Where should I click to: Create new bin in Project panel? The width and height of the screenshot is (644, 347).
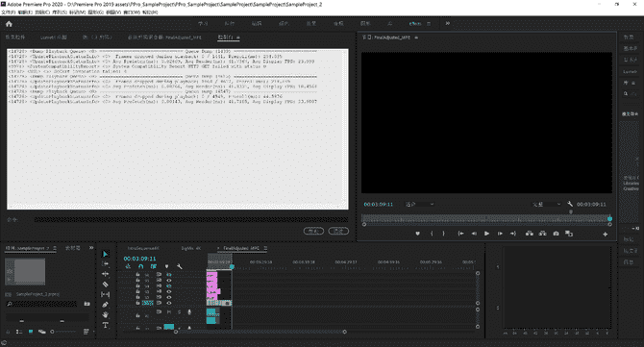87,304
